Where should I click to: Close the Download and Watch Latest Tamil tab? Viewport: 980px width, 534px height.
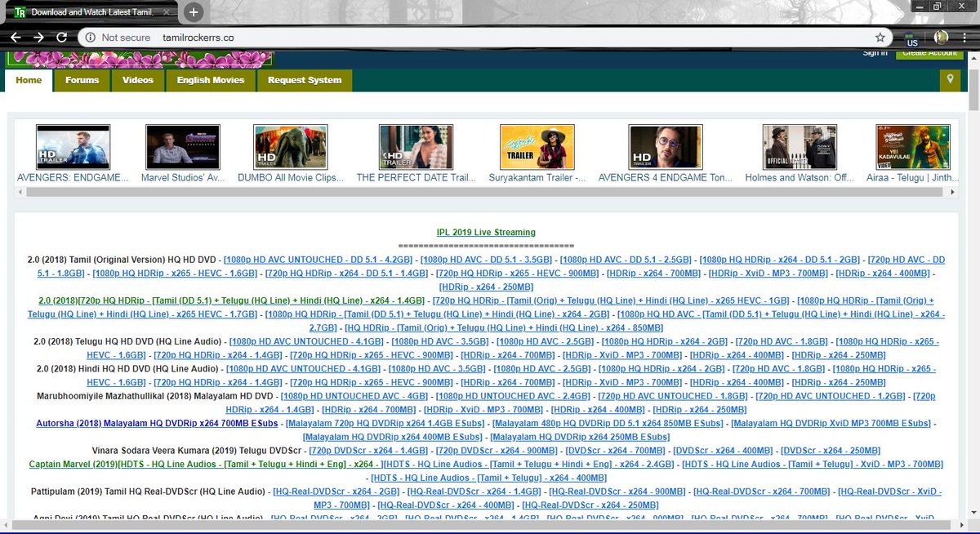click(x=167, y=12)
